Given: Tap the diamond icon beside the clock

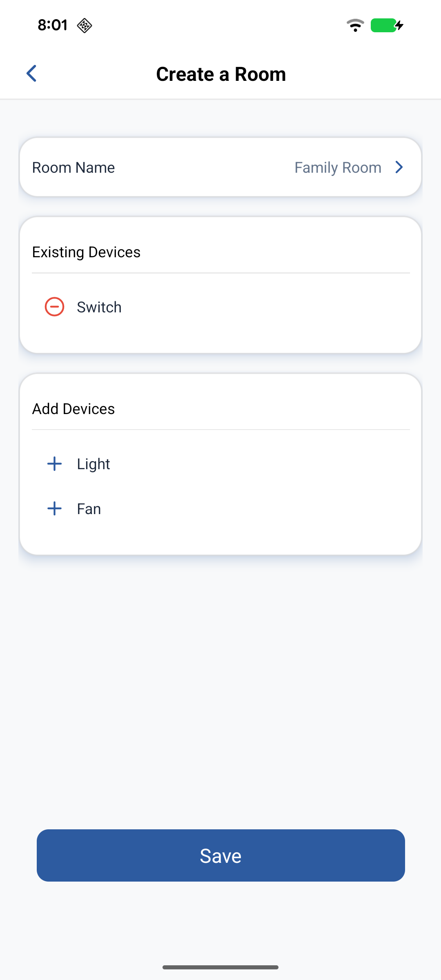Looking at the screenshot, I should [85, 25].
